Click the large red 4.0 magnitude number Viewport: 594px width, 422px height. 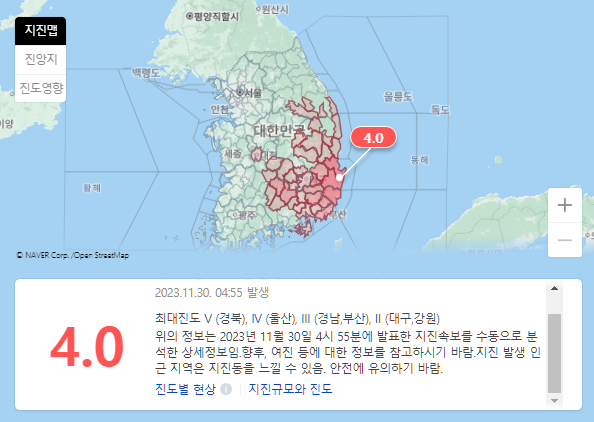87,347
